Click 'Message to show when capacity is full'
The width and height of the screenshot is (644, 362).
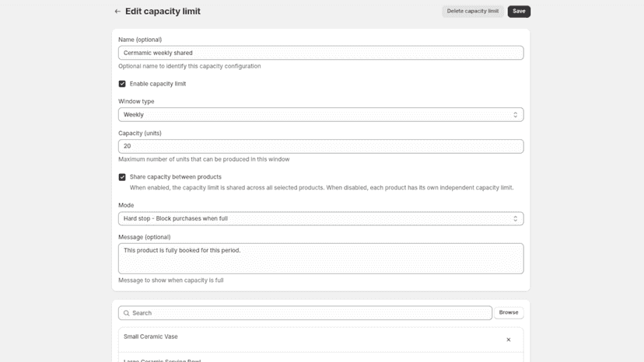click(171, 280)
